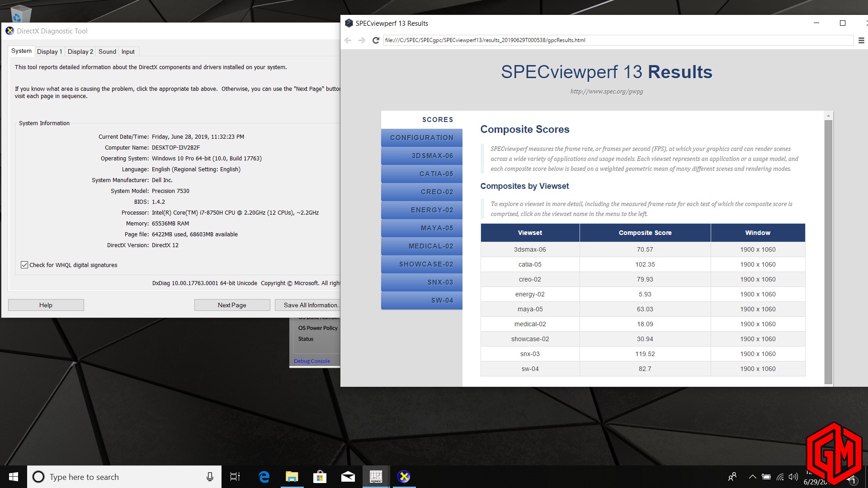Open the hamburger menu in SPECviewperf window
The width and height of the screenshot is (868, 488).
pyautogui.click(x=861, y=40)
